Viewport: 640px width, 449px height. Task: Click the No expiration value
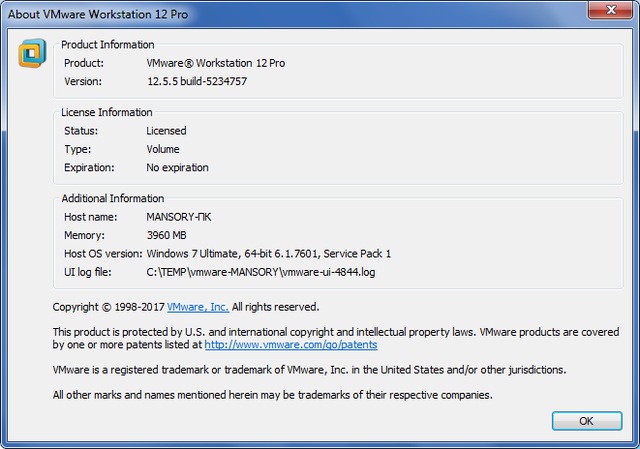(177, 167)
